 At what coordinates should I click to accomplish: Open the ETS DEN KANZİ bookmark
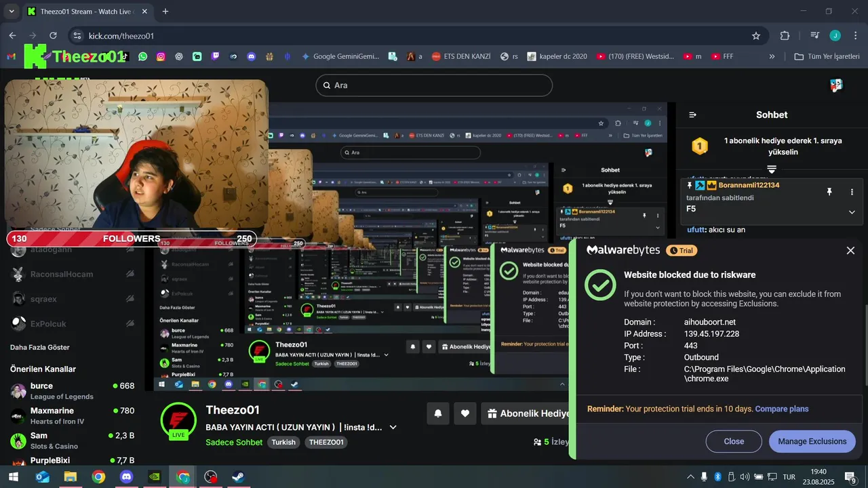point(460,56)
